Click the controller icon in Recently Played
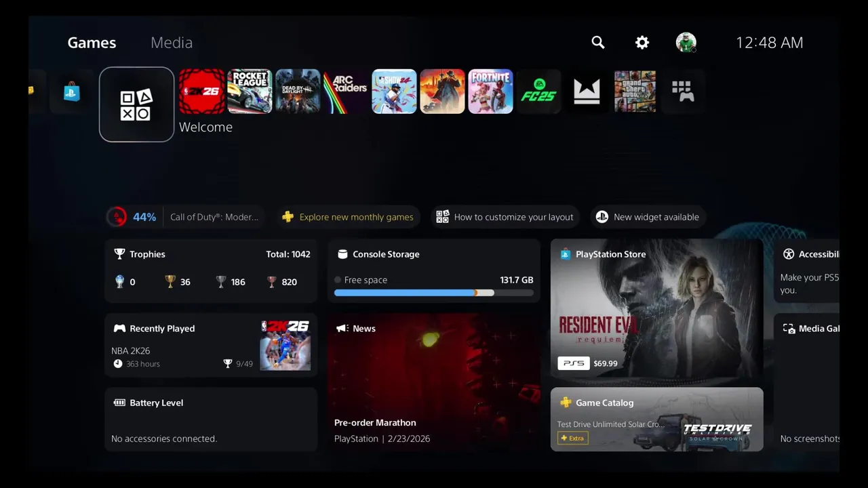 [x=119, y=328]
